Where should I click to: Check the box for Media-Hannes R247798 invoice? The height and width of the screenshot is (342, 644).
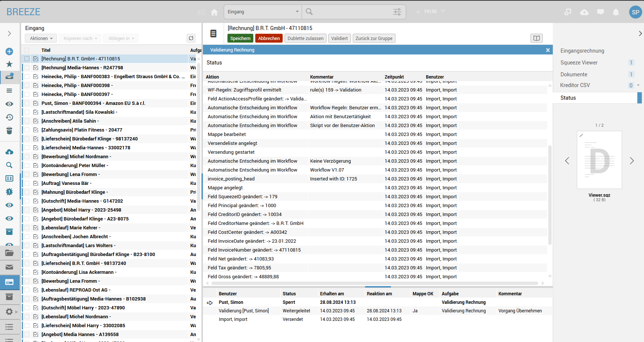click(27, 68)
